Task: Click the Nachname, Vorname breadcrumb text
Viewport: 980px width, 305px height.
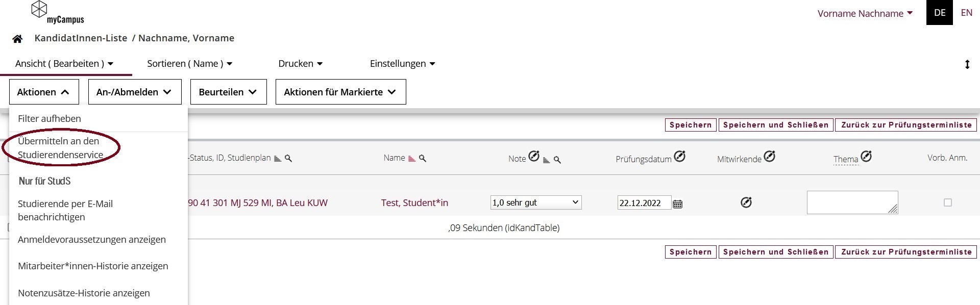Action: [x=186, y=38]
